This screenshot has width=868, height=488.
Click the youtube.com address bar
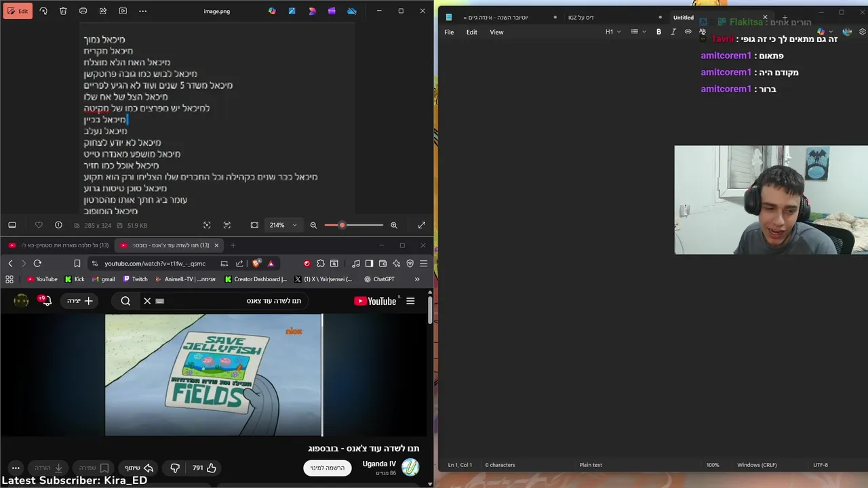click(155, 264)
